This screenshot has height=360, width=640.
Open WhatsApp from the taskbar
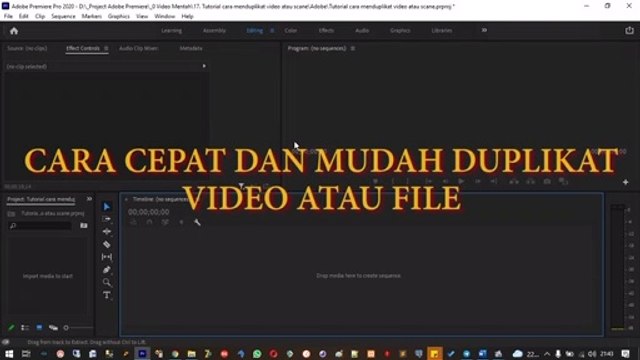point(257,354)
